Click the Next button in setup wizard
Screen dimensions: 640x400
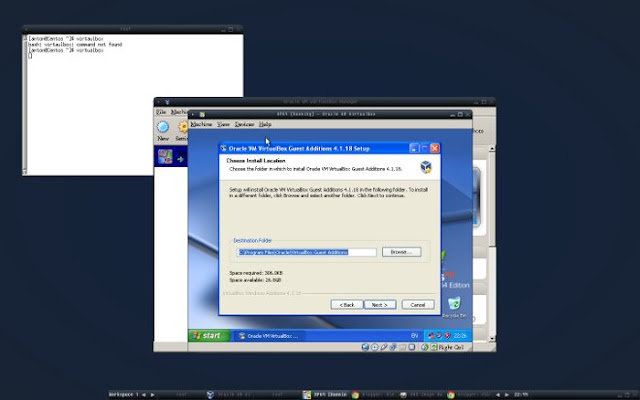[x=380, y=305]
